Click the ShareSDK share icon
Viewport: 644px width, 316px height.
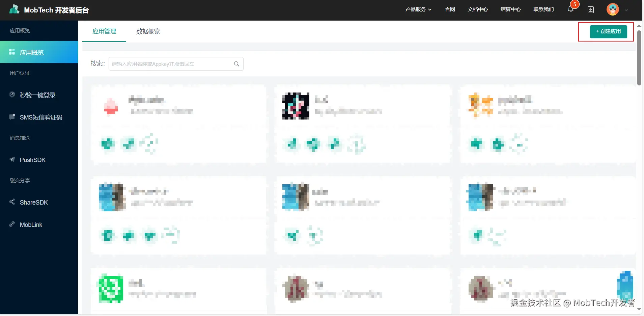12,202
